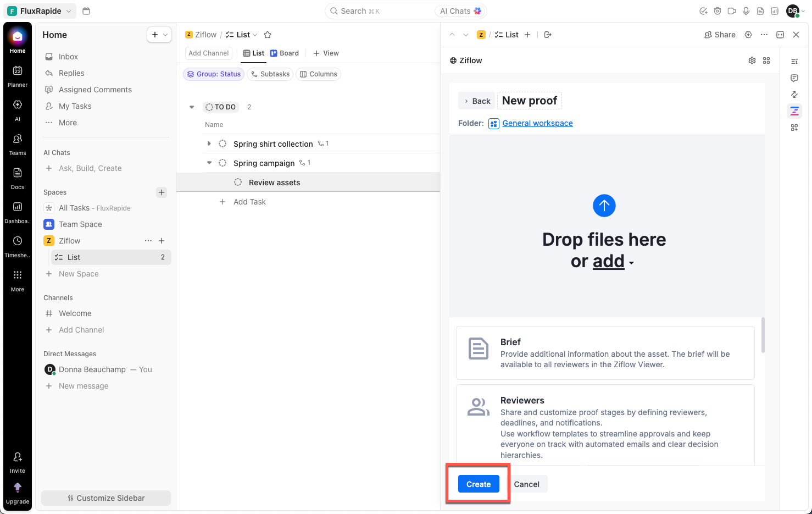812x514 pixels.
Task: Expand the Spring shirt collection subtasks
Action: pyautogui.click(x=209, y=143)
